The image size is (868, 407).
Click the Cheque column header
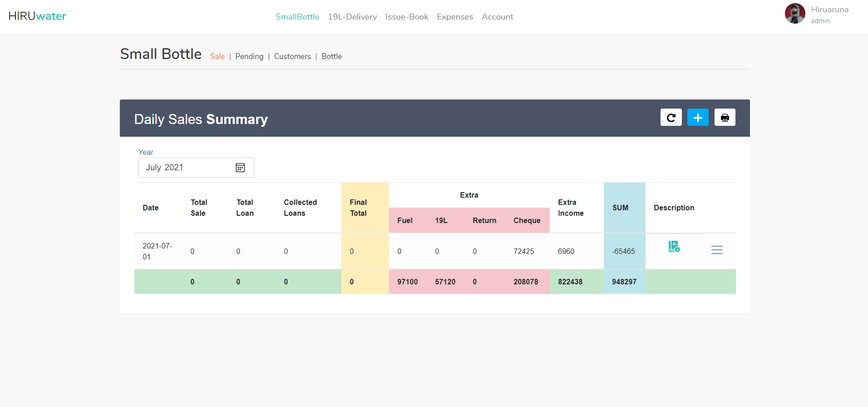click(527, 220)
